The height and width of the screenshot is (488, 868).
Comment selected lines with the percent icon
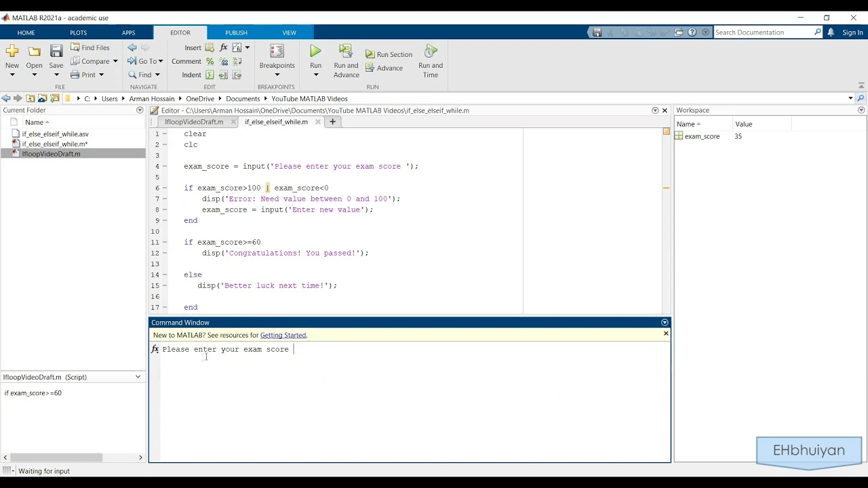210,61
